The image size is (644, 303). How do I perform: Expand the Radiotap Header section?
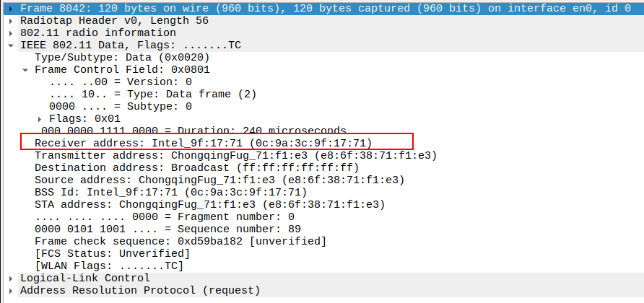(11, 20)
